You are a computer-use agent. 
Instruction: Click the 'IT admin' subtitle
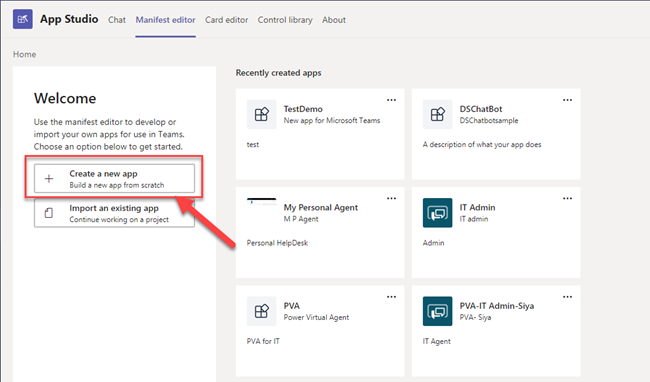pos(474,219)
